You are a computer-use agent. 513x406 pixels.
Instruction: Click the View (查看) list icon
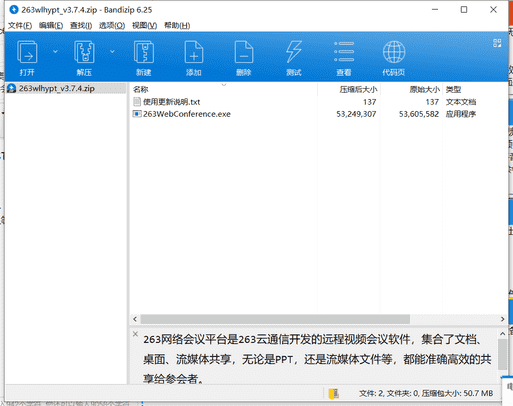click(x=344, y=52)
